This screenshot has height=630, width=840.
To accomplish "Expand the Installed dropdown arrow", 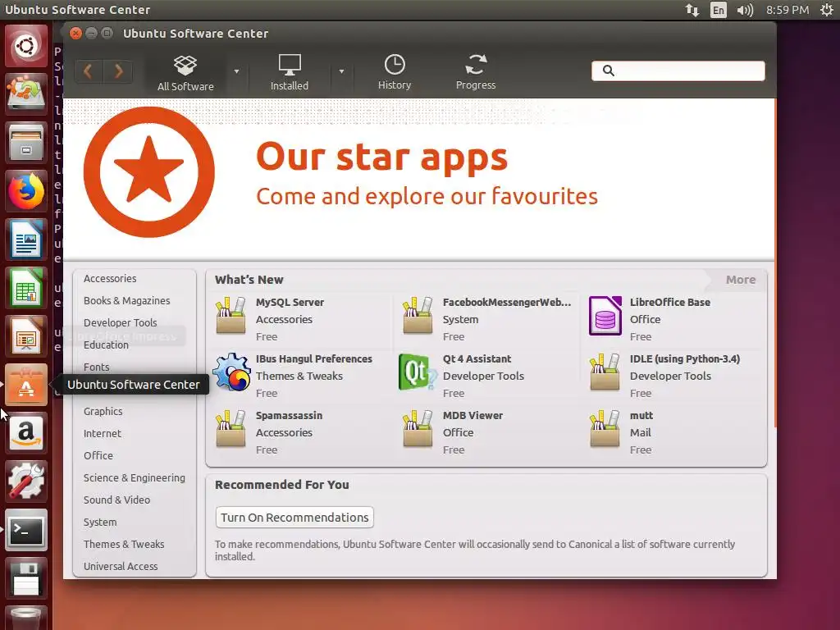I will [x=341, y=71].
